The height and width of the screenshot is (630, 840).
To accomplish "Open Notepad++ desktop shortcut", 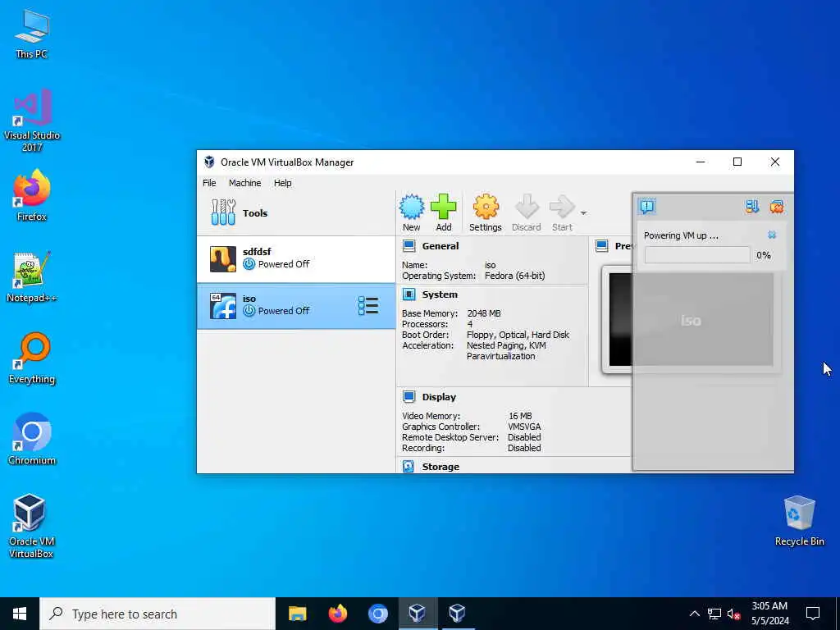I will [32, 276].
